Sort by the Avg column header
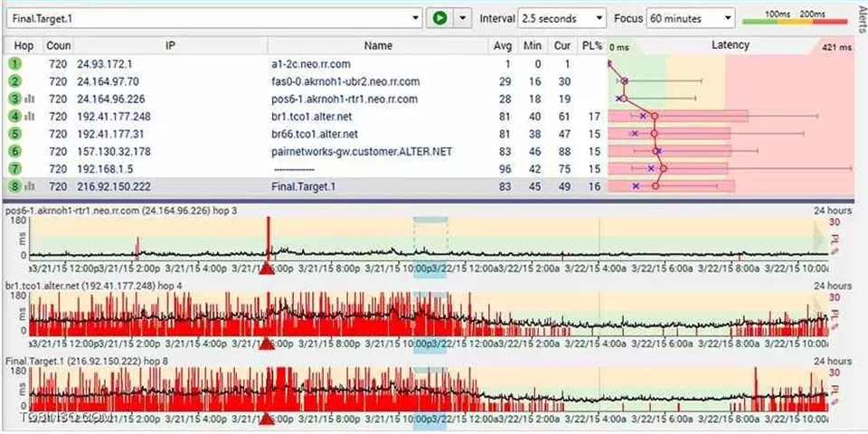Image resolution: width=868 pixels, height=434 pixels. pos(503,45)
